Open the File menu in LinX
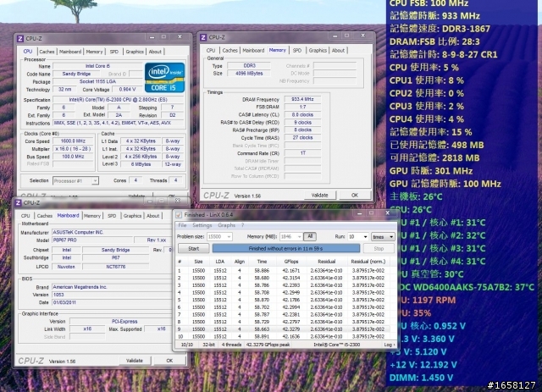The height and width of the screenshot is (392, 542). tap(182, 225)
